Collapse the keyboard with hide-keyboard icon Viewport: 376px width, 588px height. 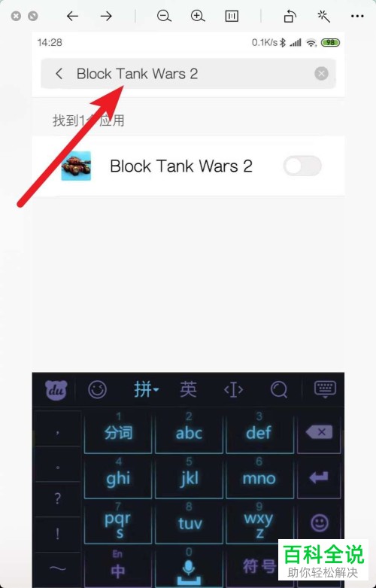(325, 390)
